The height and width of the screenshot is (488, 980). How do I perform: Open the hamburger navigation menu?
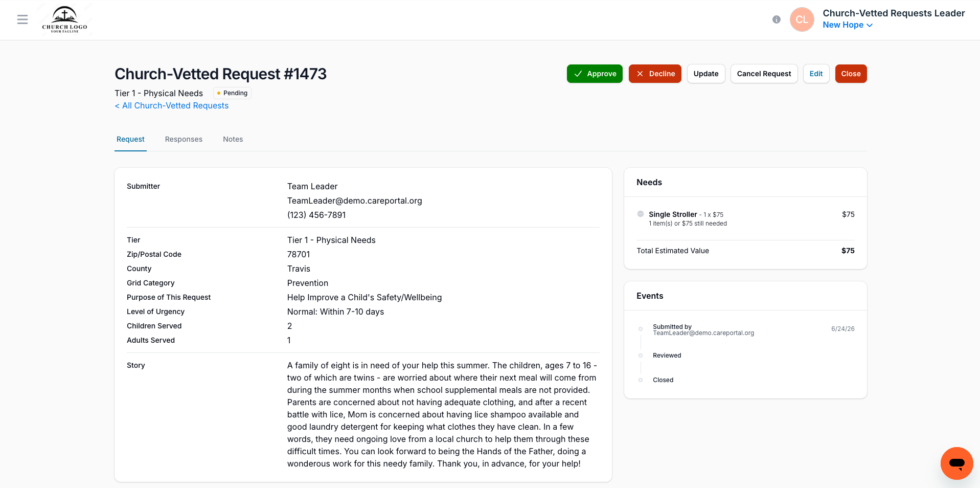click(22, 19)
